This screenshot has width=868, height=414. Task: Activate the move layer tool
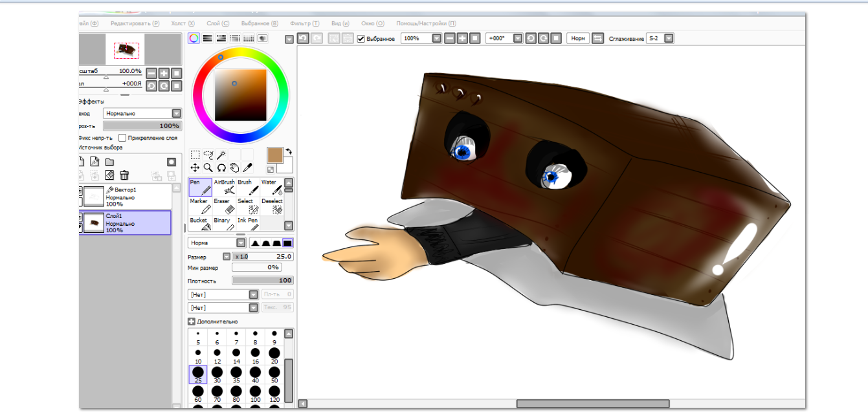195,167
